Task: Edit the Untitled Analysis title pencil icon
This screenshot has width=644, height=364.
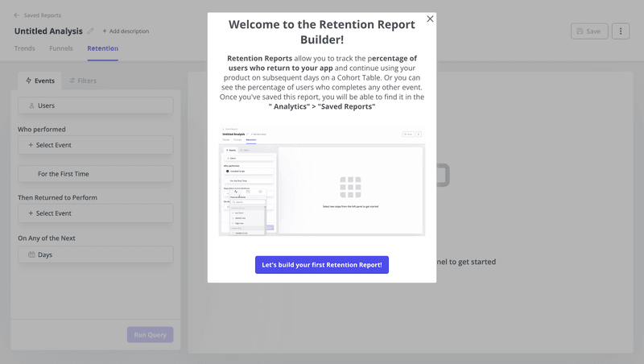Action: point(90,31)
